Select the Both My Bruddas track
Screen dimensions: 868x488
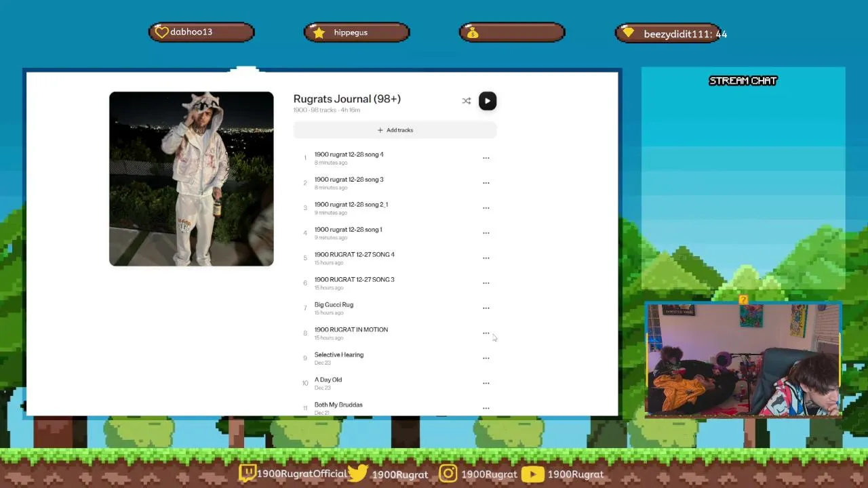[338, 405]
